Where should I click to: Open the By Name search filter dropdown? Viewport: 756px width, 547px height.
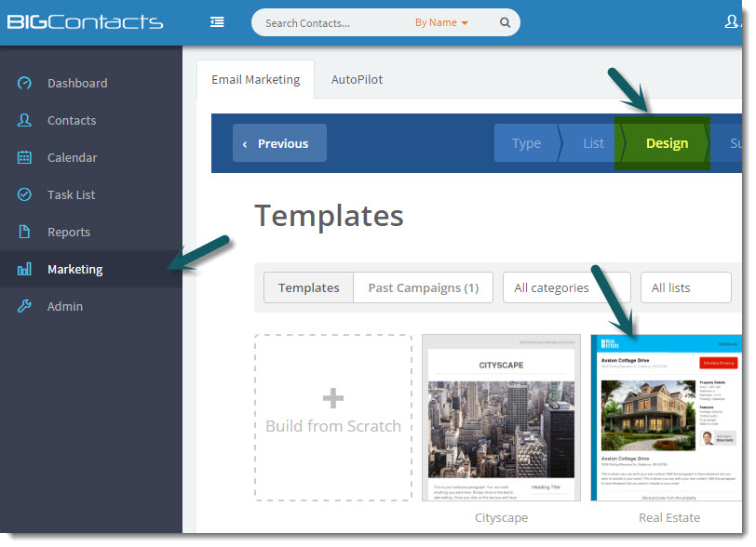441,22
